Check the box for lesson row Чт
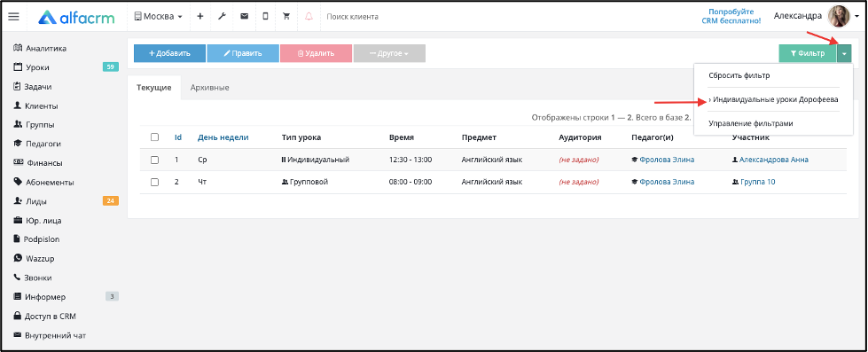 point(155,182)
